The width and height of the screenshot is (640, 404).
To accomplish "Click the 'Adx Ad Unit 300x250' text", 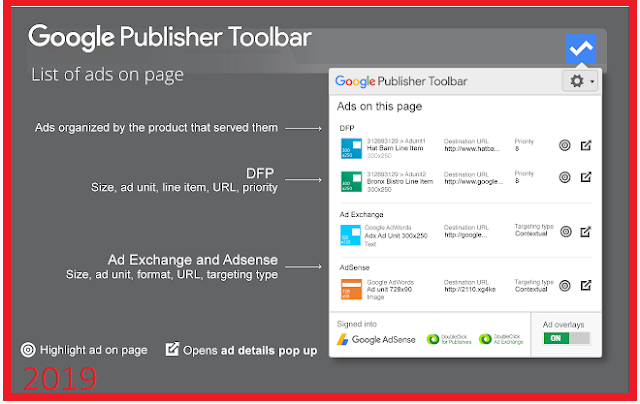I will pos(396,235).
